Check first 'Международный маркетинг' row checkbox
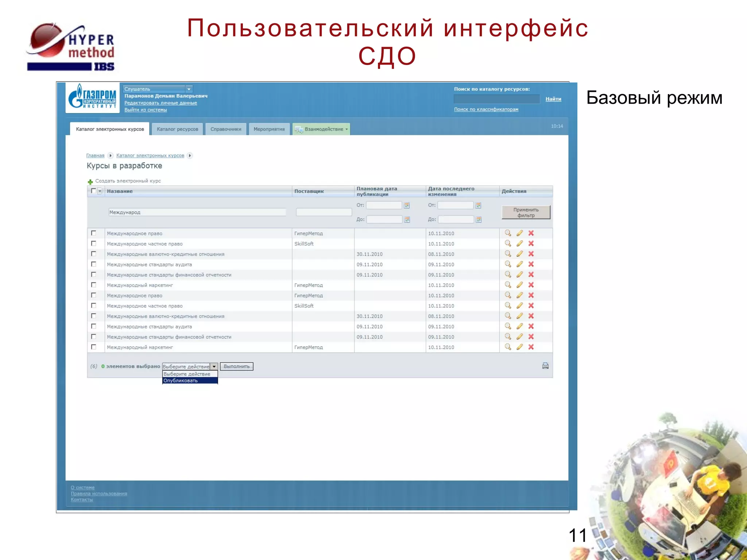 [93, 285]
